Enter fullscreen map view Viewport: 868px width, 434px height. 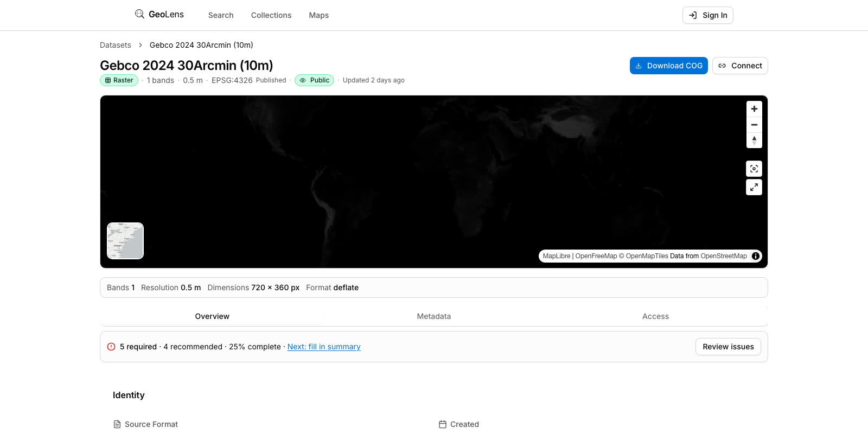754,187
